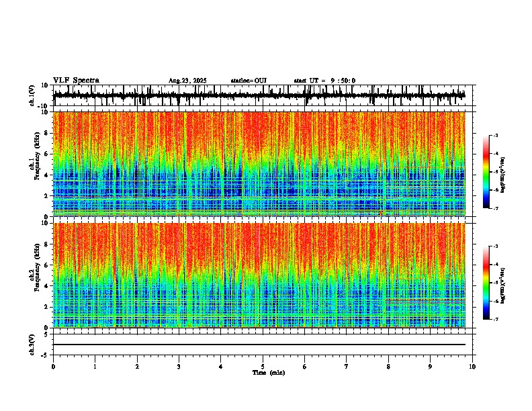The width and height of the screenshot is (532, 411).
Task: Click the ch.1 voltage waveform trace
Action: (259, 95)
